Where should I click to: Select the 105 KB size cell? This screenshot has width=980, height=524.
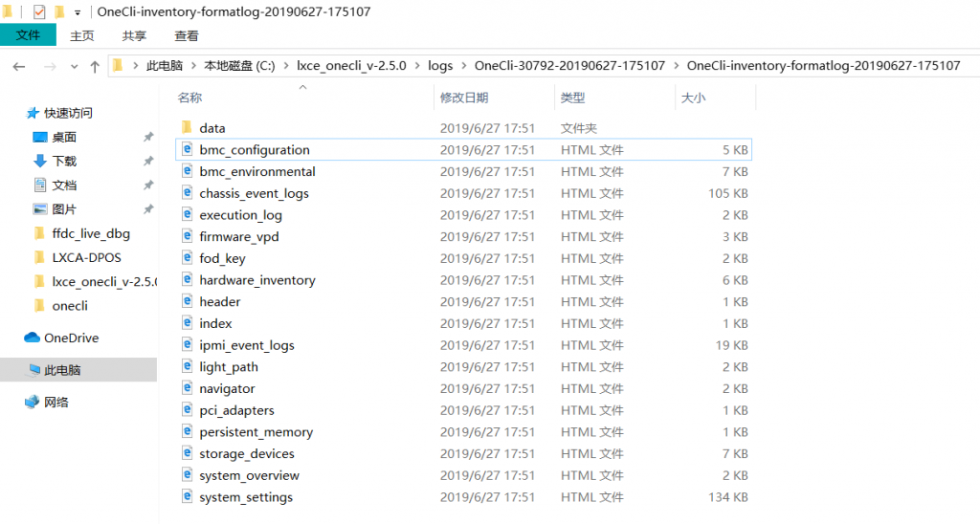[728, 193]
